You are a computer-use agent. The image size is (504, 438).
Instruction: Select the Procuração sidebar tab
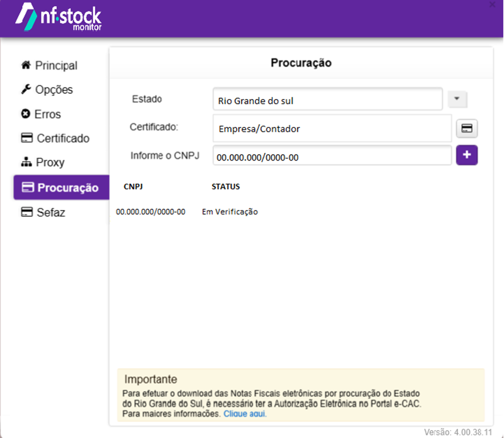(61, 187)
